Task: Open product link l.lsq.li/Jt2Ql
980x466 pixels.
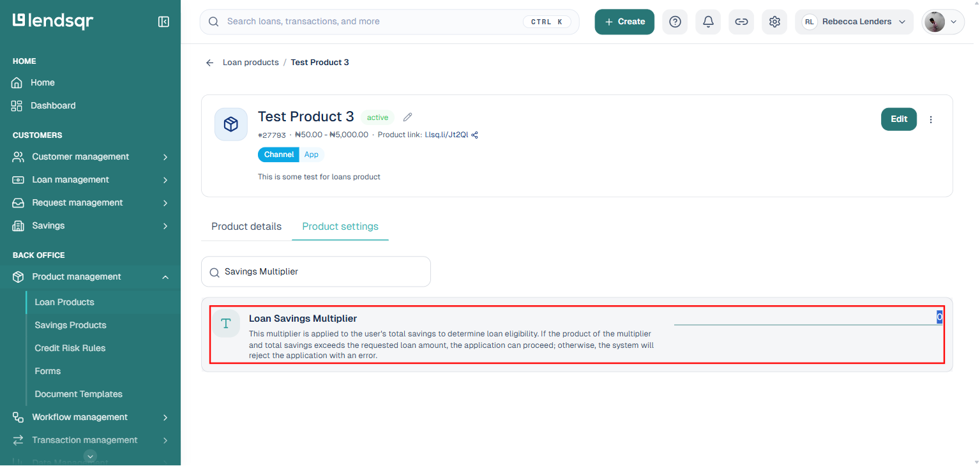Action: (x=446, y=135)
